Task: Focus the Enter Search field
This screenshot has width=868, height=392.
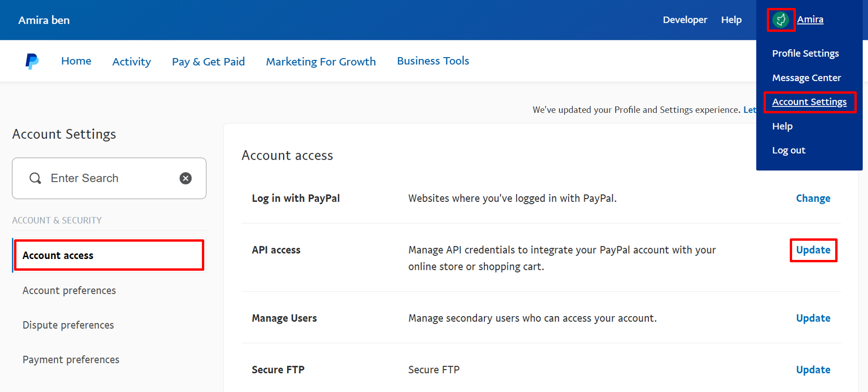Action: pyautogui.click(x=109, y=178)
